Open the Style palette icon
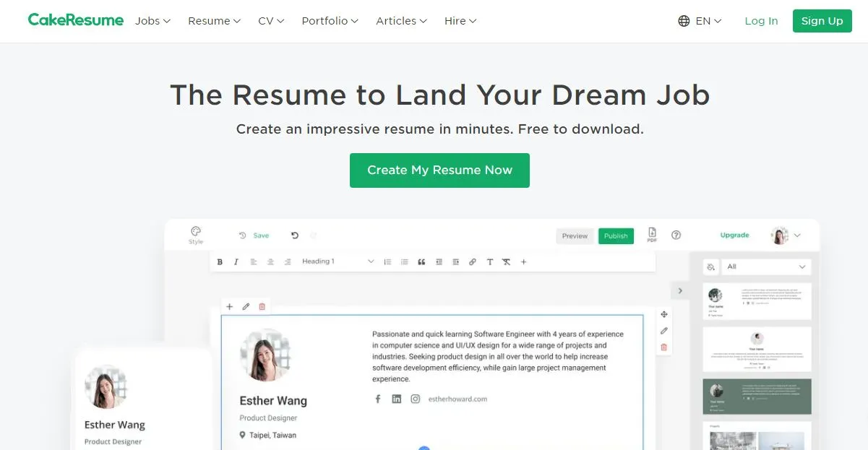 pyautogui.click(x=196, y=231)
